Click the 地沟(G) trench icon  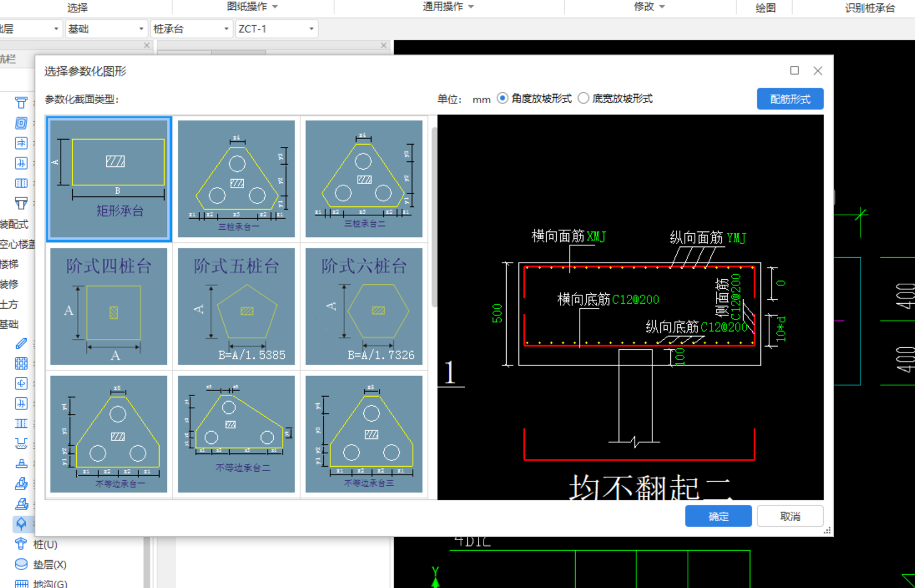pyautogui.click(x=21, y=584)
